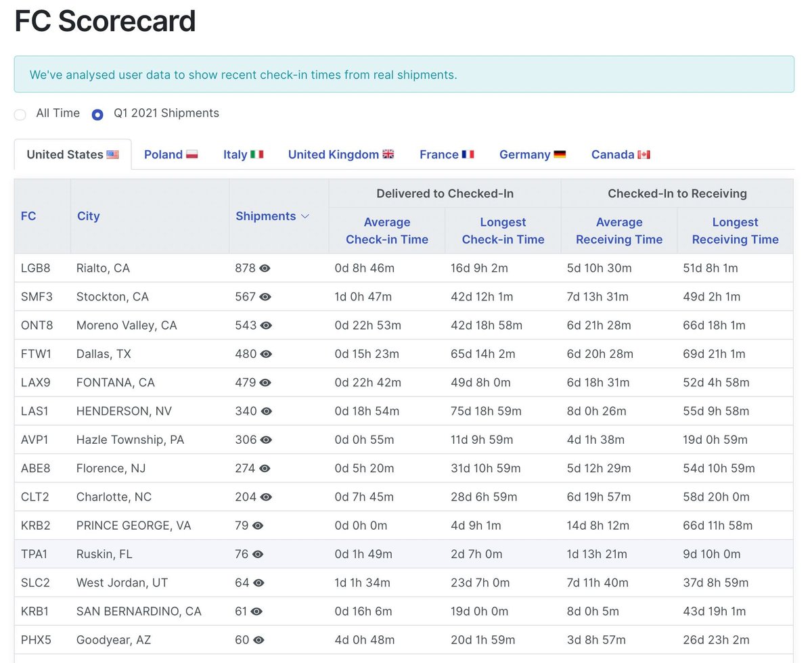Screen dimensions: 812x663
Task: Click eye icon for LAS1 HENDERSON row
Action: pos(266,411)
